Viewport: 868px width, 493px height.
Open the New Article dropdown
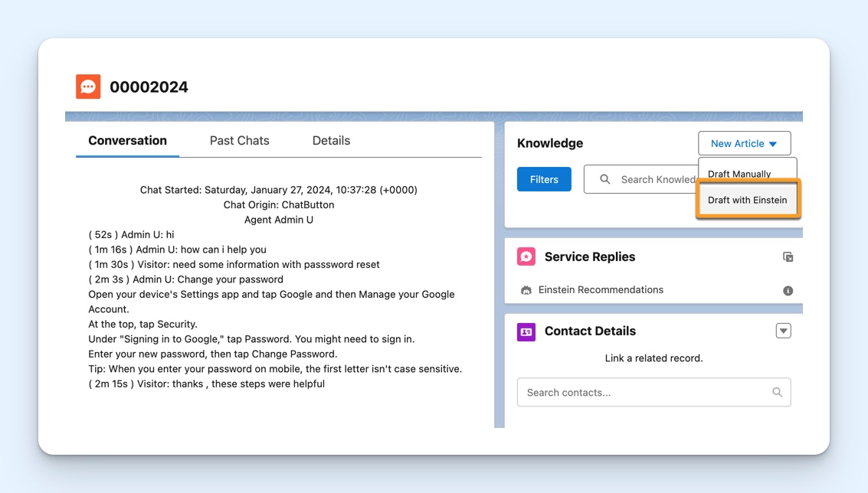(744, 143)
